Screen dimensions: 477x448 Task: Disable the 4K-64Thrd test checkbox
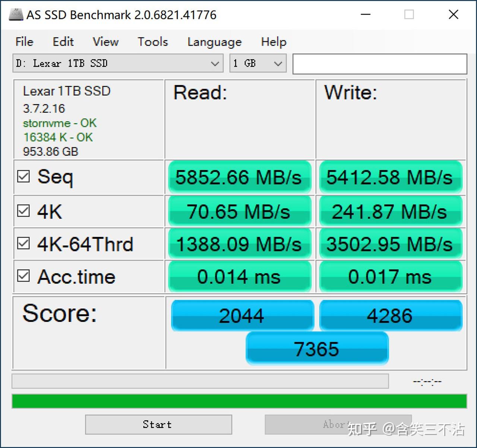coord(23,243)
